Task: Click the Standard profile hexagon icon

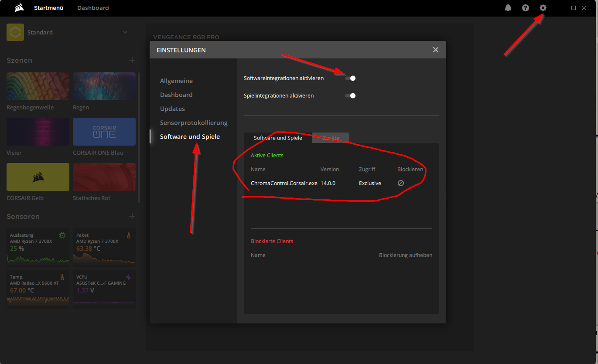Action: [x=15, y=32]
